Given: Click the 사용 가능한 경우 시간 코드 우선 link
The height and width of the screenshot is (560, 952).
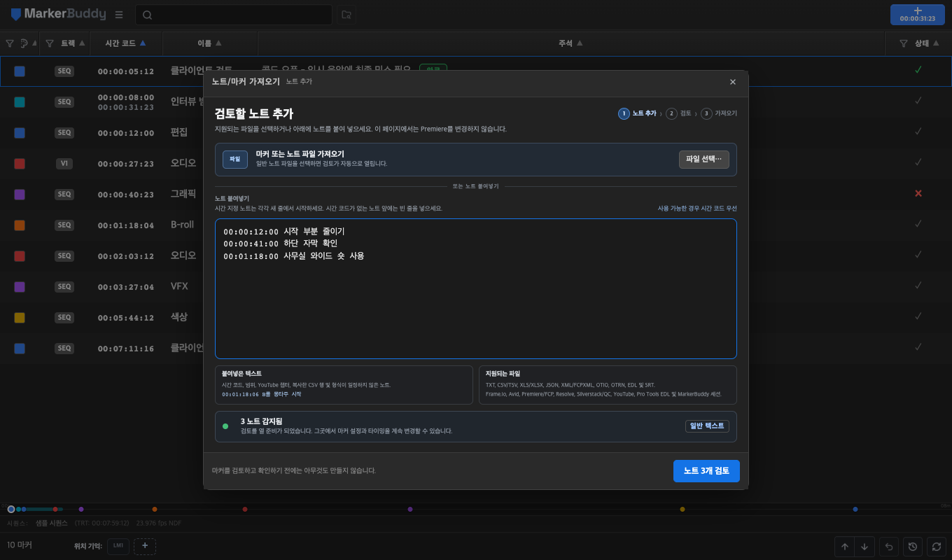Looking at the screenshot, I should pyautogui.click(x=697, y=209).
